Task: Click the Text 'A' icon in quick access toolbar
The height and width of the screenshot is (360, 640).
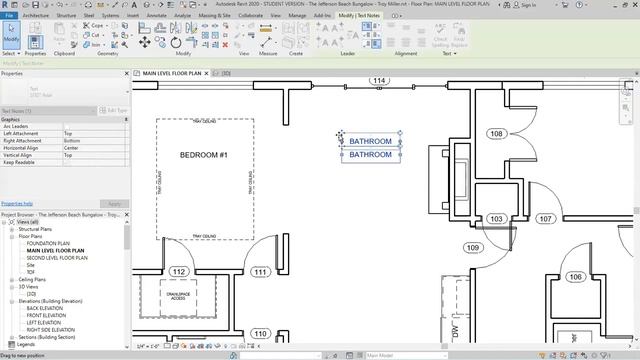Action: pos(134,5)
